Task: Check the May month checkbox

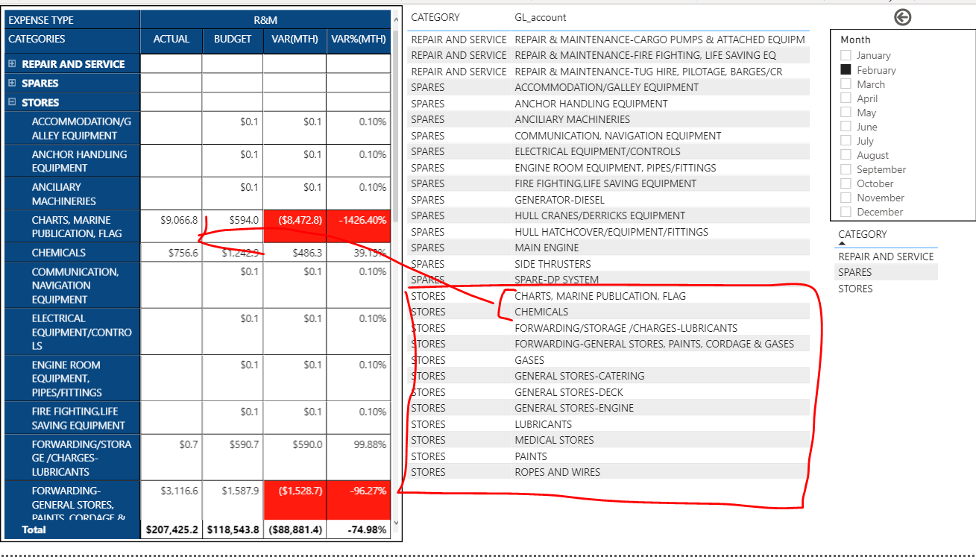Action: [846, 113]
